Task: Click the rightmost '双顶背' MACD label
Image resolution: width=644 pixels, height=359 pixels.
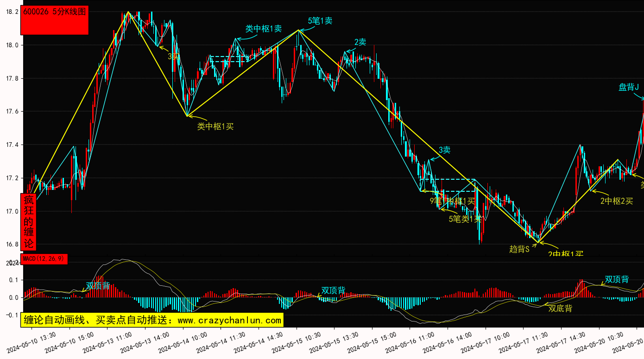Action: pyautogui.click(x=617, y=279)
